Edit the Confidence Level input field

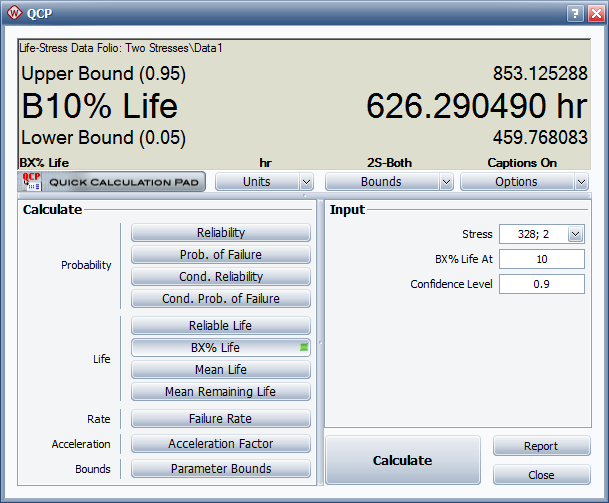[541, 284]
